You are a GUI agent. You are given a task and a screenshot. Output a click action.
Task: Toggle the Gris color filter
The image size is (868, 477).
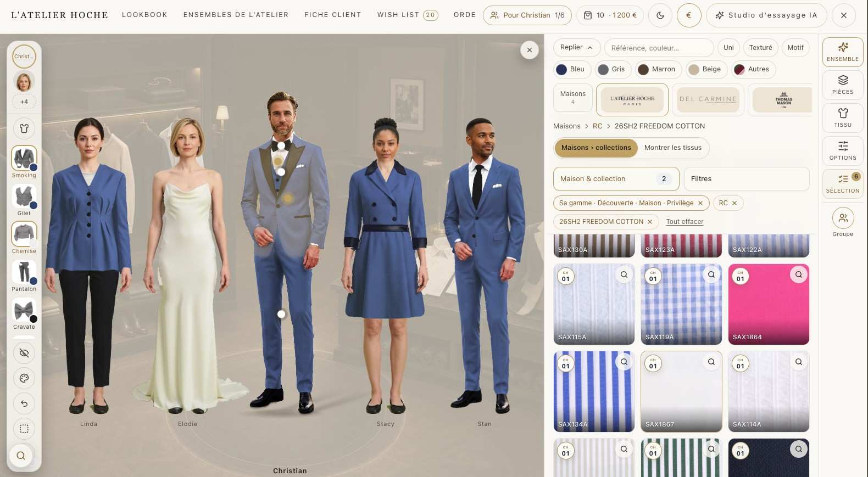pyautogui.click(x=613, y=69)
